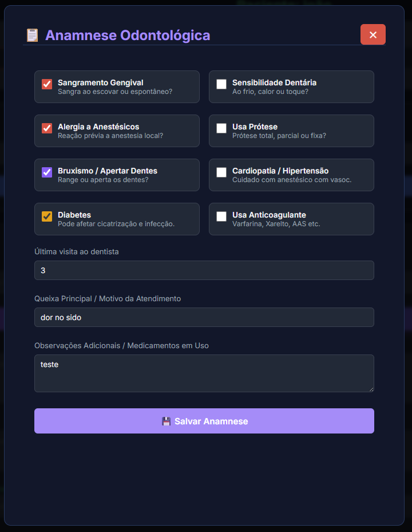Click the floppy disk save icon
This screenshot has width=412, height=532.
point(166,421)
